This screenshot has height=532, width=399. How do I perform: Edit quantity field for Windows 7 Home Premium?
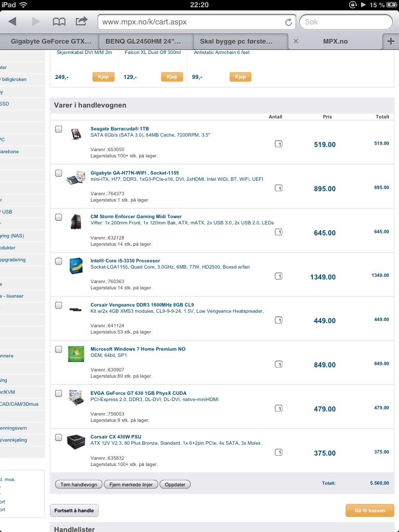coord(278,364)
